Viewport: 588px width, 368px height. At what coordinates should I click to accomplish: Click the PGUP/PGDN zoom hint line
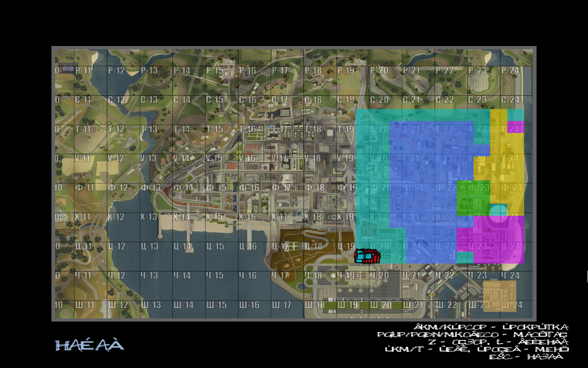pos(473,334)
